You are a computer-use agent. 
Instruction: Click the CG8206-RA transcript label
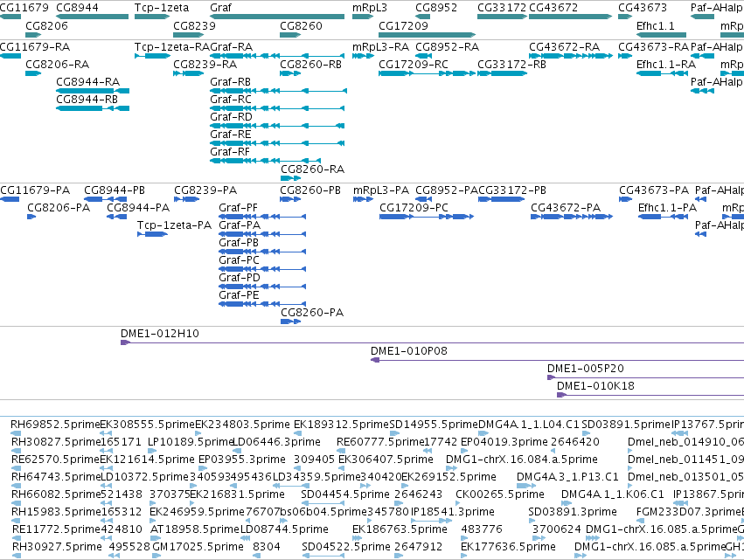point(57,64)
